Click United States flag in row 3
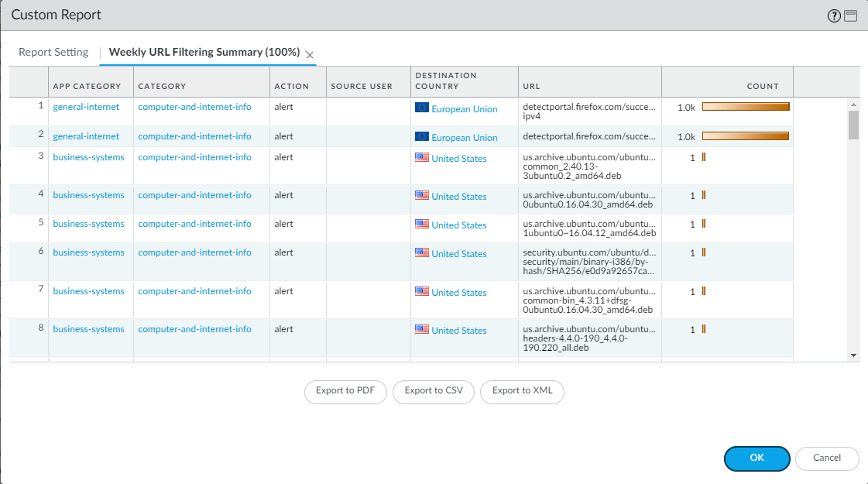This screenshot has width=868, height=484. point(422,157)
